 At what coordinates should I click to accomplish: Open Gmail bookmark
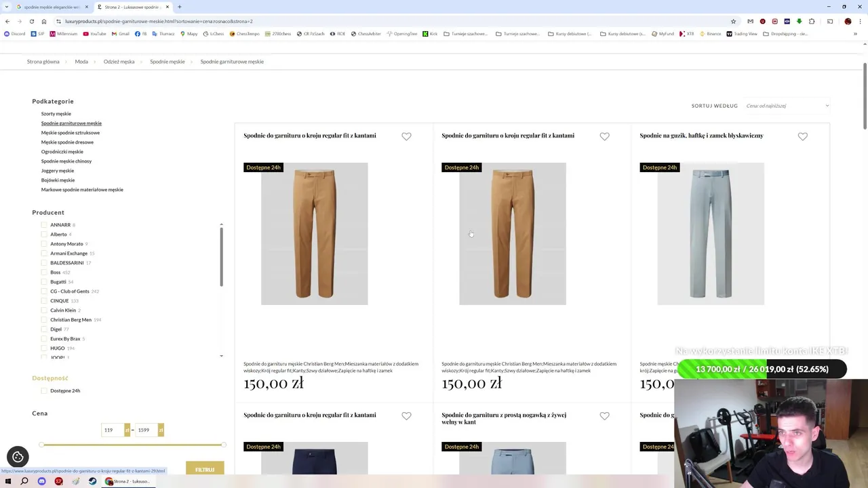point(121,34)
